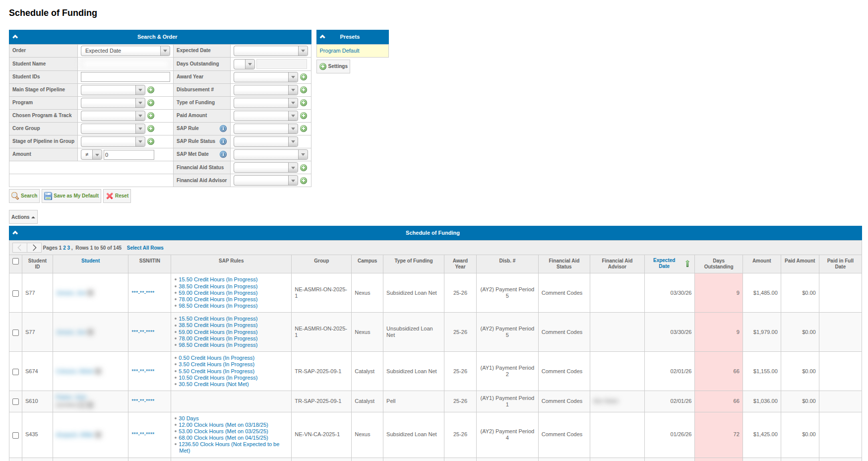Click the green plus next to Program
Screen dimensions: 868x461
point(151,103)
